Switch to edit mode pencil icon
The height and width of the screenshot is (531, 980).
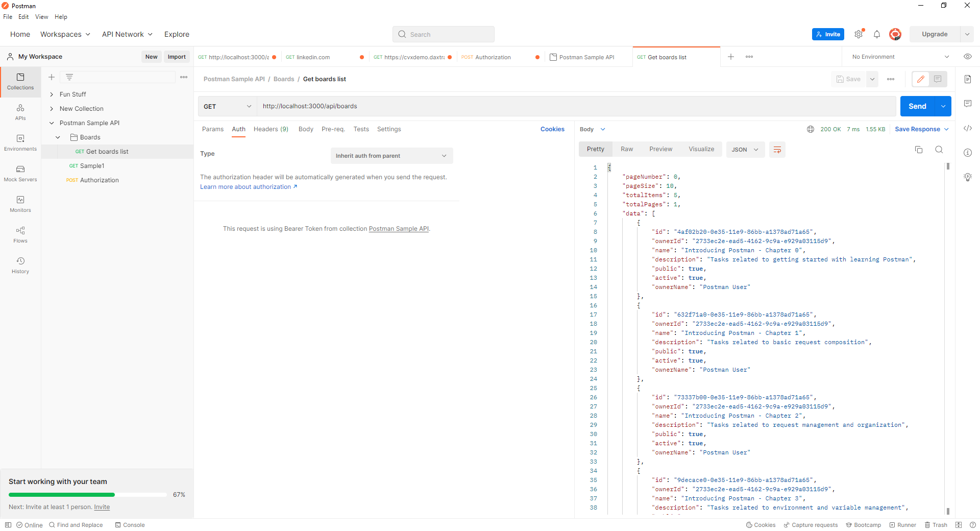(921, 79)
